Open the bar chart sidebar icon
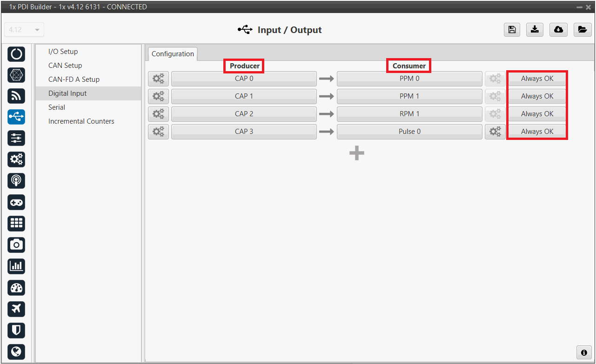Screen dimensions: 596x364 click(x=16, y=266)
